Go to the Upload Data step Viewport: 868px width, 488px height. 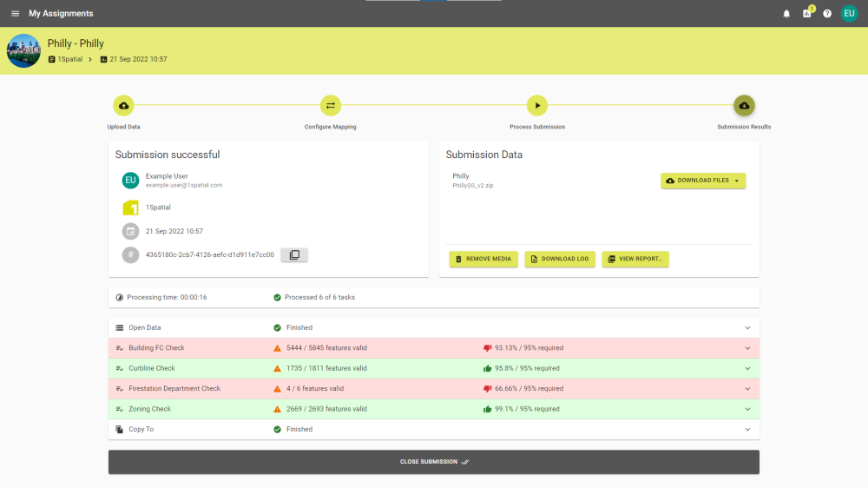pos(123,106)
